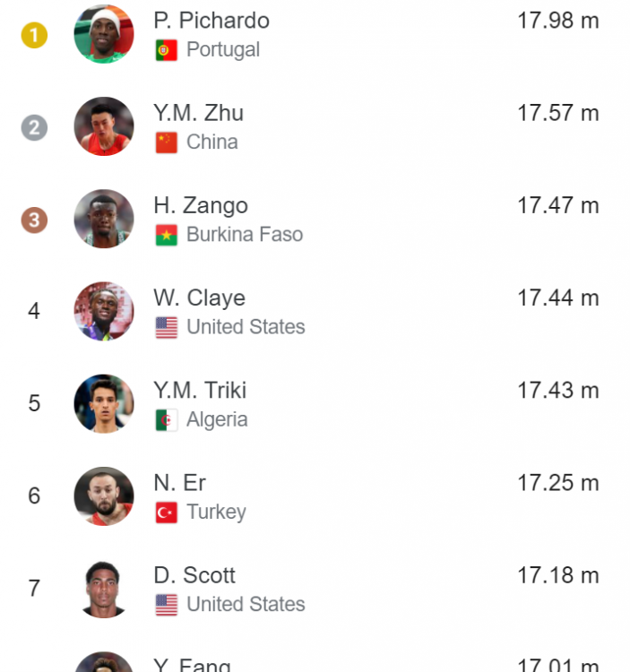Screen dimensions: 630x672
Task: Click the silver second-place medal icon
Action: pos(34,127)
